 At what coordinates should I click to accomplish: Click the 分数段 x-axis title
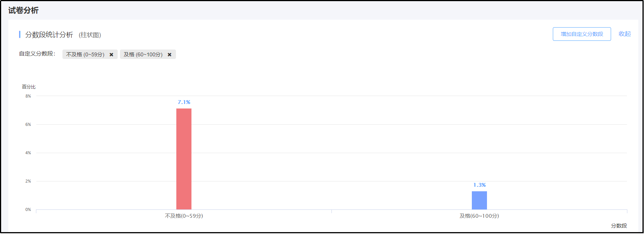[619, 226]
